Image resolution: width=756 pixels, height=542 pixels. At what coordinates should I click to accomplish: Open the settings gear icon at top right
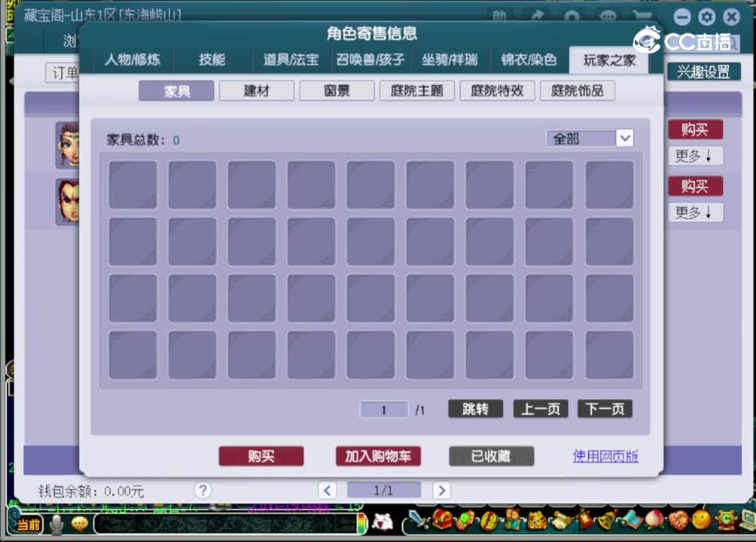(x=706, y=17)
